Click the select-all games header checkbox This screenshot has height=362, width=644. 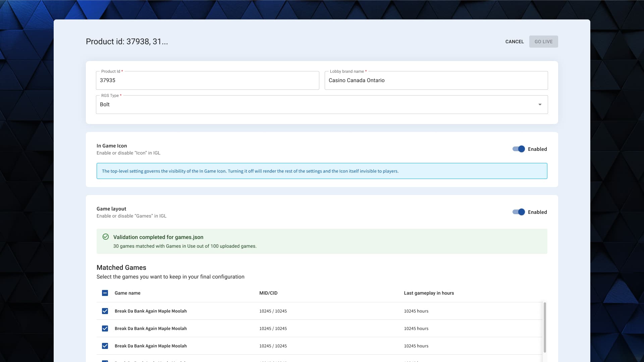coord(105,293)
